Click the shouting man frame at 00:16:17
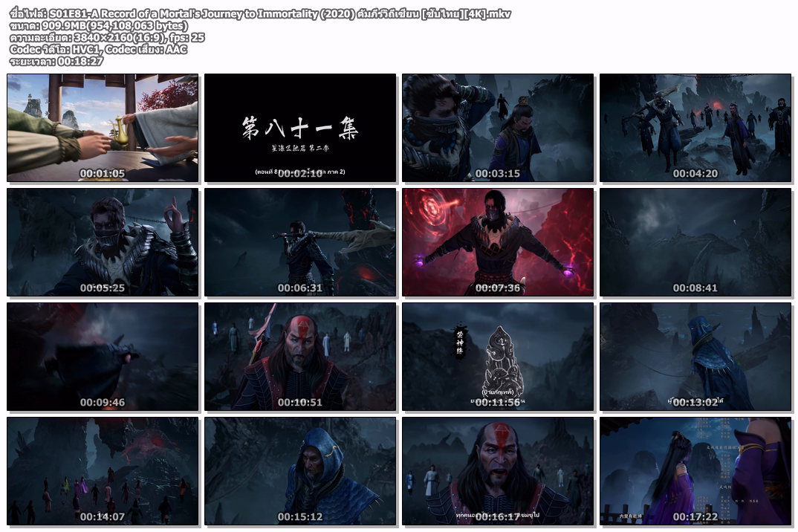The height and width of the screenshot is (532, 798). [498, 471]
